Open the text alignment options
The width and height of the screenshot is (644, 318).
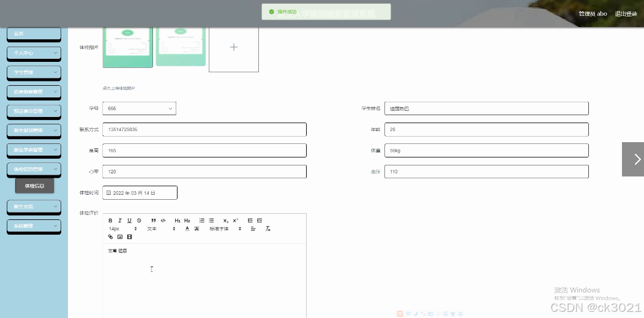pyautogui.click(x=253, y=229)
